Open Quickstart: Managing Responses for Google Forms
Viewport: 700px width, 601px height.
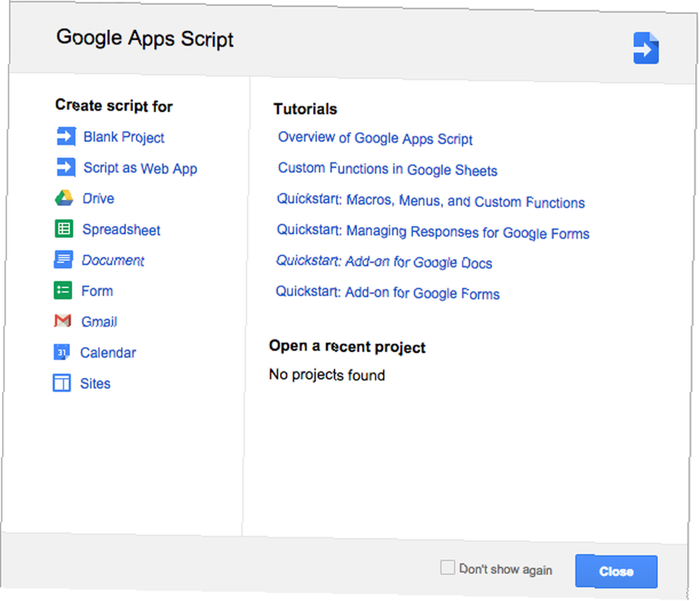click(x=433, y=232)
